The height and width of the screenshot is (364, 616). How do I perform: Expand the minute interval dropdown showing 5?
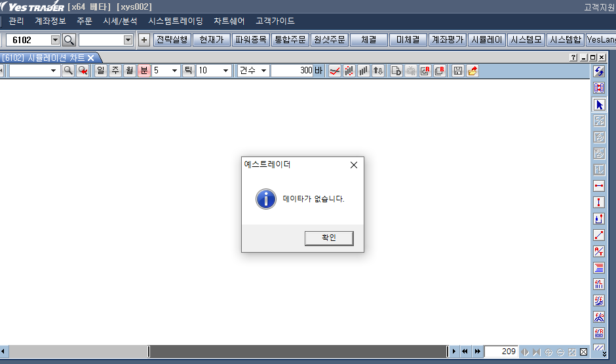(x=174, y=71)
